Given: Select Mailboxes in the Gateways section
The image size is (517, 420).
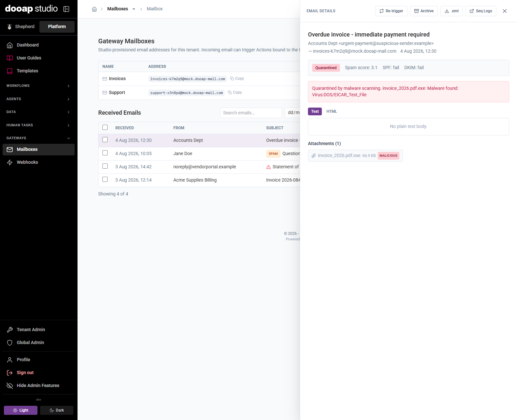Looking at the screenshot, I should 38,149.
